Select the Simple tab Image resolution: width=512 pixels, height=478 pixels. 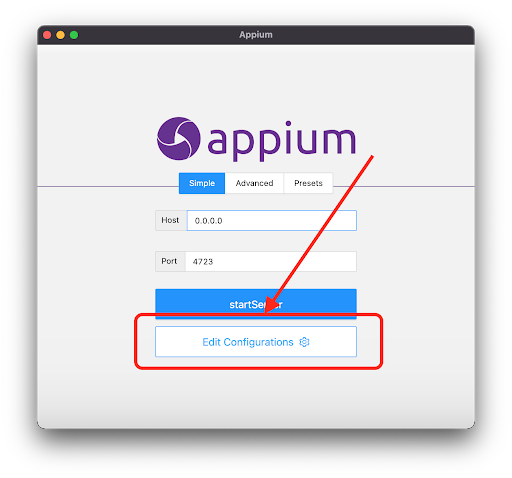tap(202, 183)
